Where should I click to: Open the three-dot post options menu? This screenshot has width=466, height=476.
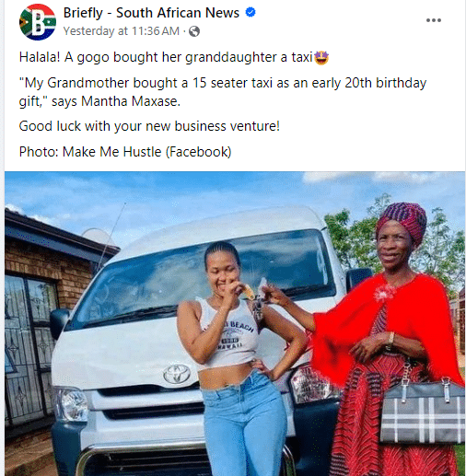click(434, 20)
